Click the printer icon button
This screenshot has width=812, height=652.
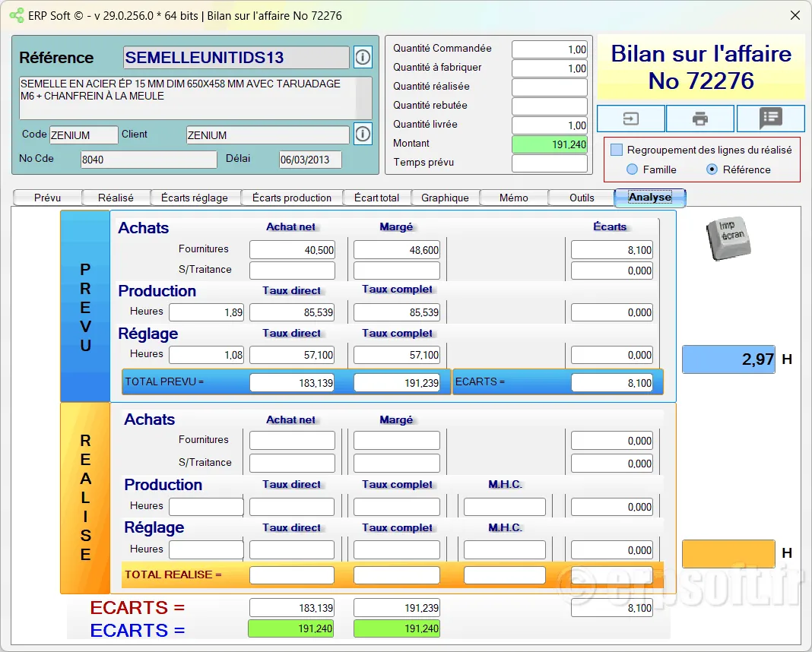pyautogui.click(x=700, y=119)
